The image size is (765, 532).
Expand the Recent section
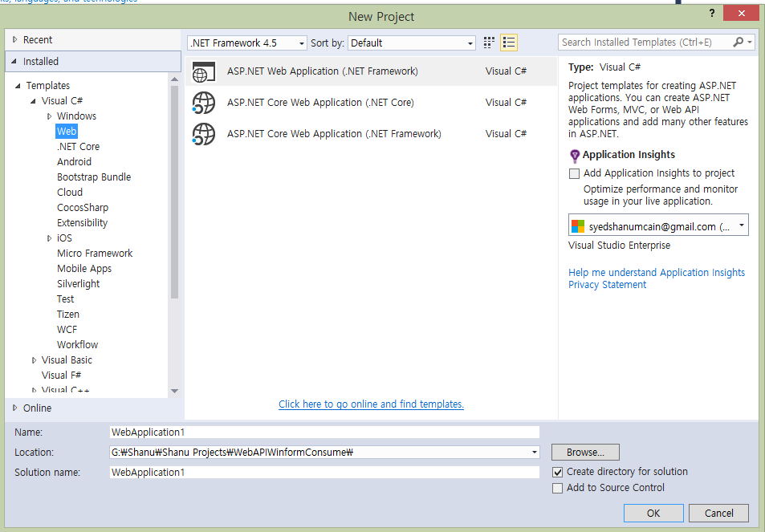14,39
